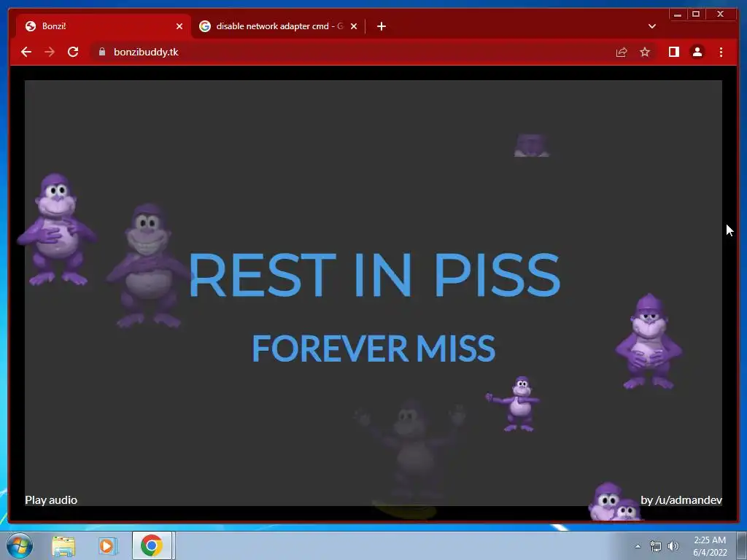Screen dimensions: 747x560
Task: Click the FOREVER MISS text
Action: point(373,348)
